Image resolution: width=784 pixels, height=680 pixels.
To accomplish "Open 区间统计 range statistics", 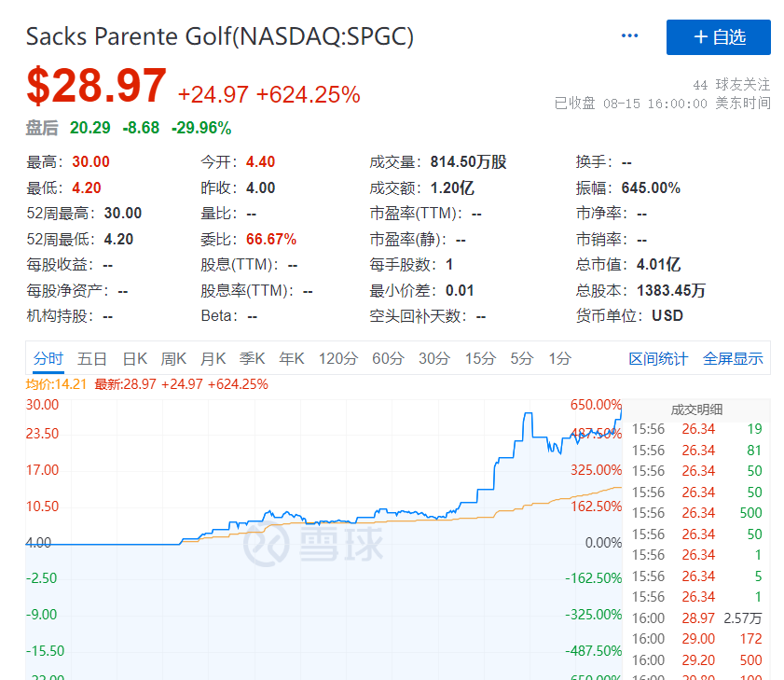I will click(658, 358).
